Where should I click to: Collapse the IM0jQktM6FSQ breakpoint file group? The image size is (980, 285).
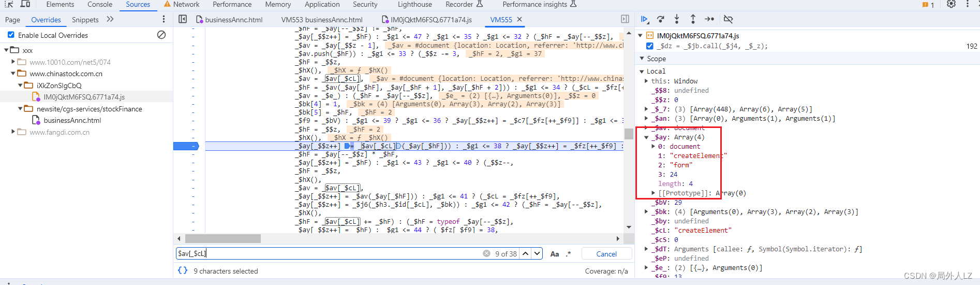(x=641, y=35)
